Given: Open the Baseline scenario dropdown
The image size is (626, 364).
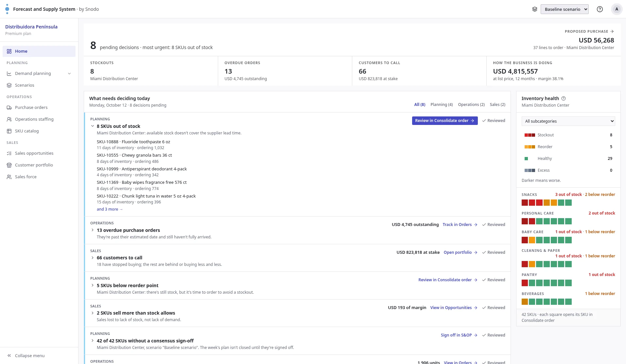Looking at the screenshot, I should pyautogui.click(x=565, y=9).
